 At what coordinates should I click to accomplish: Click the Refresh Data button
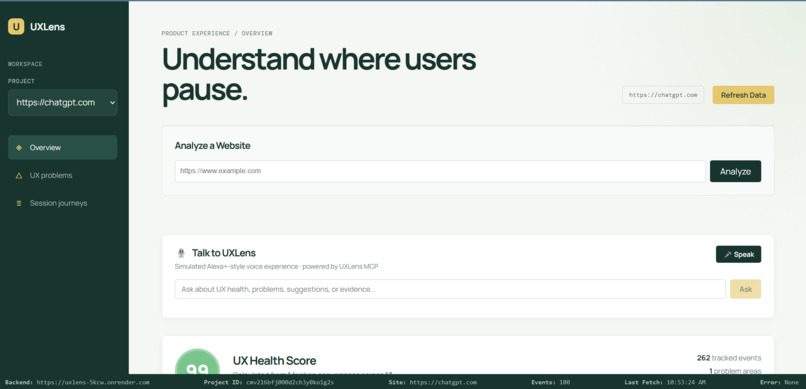pyautogui.click(x=743, y=95)
